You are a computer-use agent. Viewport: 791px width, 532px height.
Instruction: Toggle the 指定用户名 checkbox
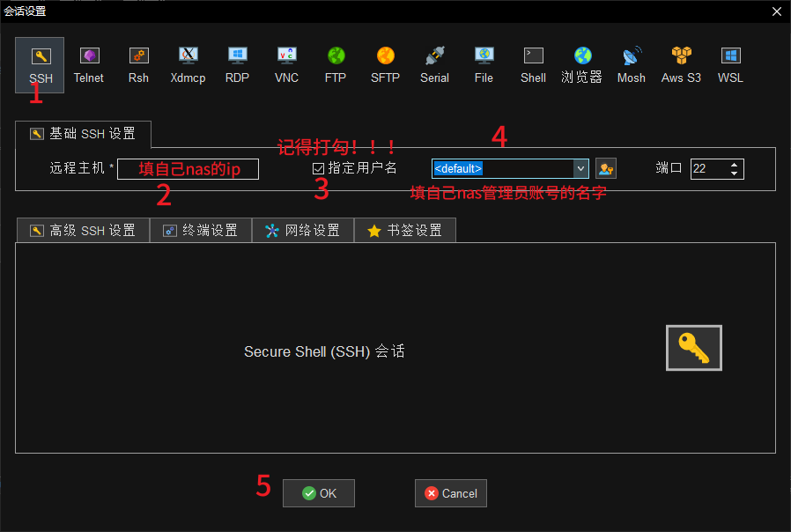(318, 168)
